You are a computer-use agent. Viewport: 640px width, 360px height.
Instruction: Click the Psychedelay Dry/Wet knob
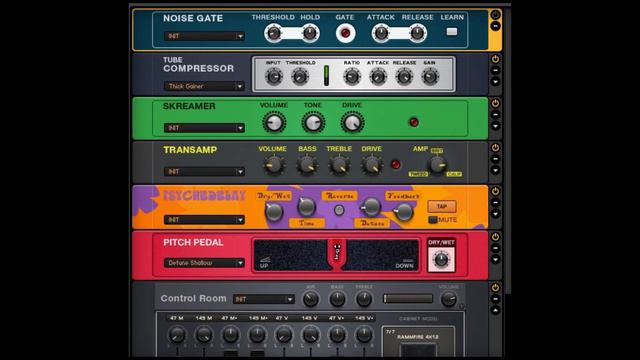273,212
